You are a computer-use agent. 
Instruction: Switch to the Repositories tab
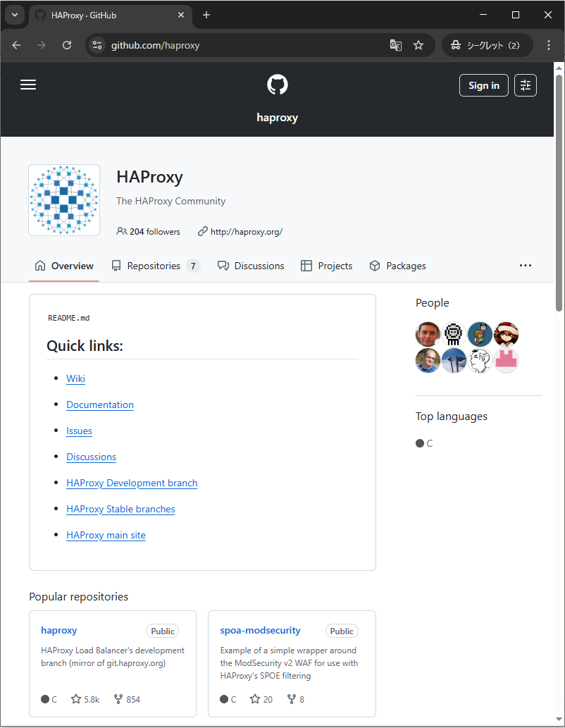(156, 266)
